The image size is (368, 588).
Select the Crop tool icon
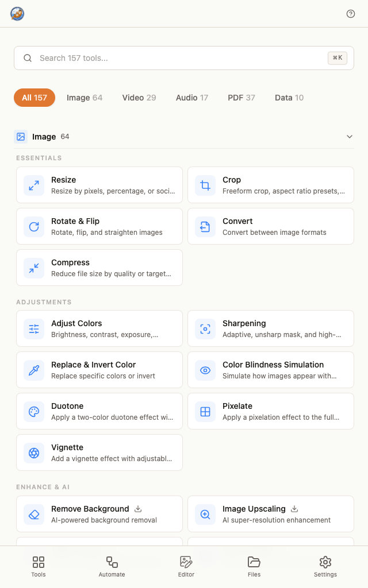(205, 185)
